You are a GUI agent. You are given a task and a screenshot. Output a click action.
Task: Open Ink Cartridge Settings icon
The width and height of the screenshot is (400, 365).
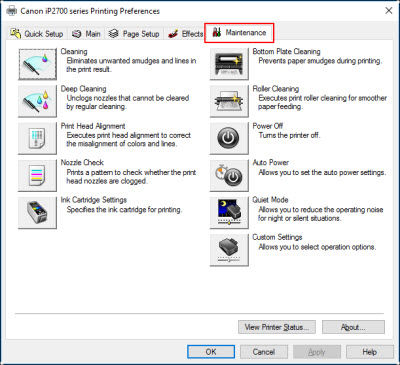coord(37,213)
